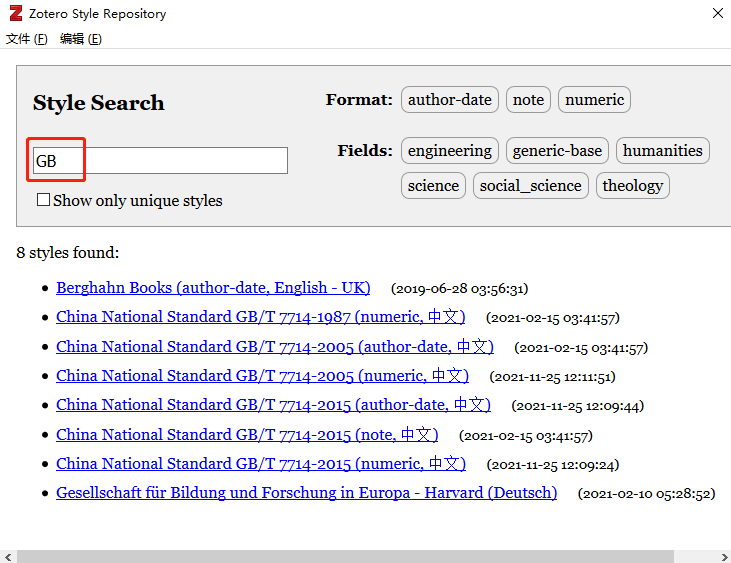
Task: Filter by humanities field
Action: tap(662, 151)
